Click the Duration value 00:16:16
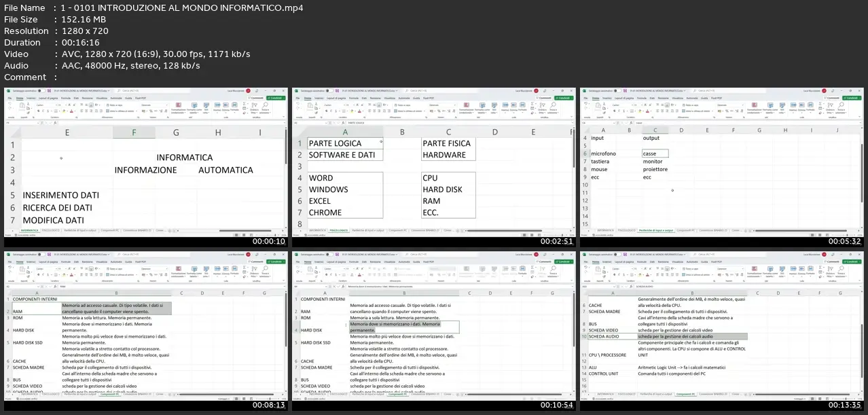This screenshot has height=415, width=868. pos(80,42)
